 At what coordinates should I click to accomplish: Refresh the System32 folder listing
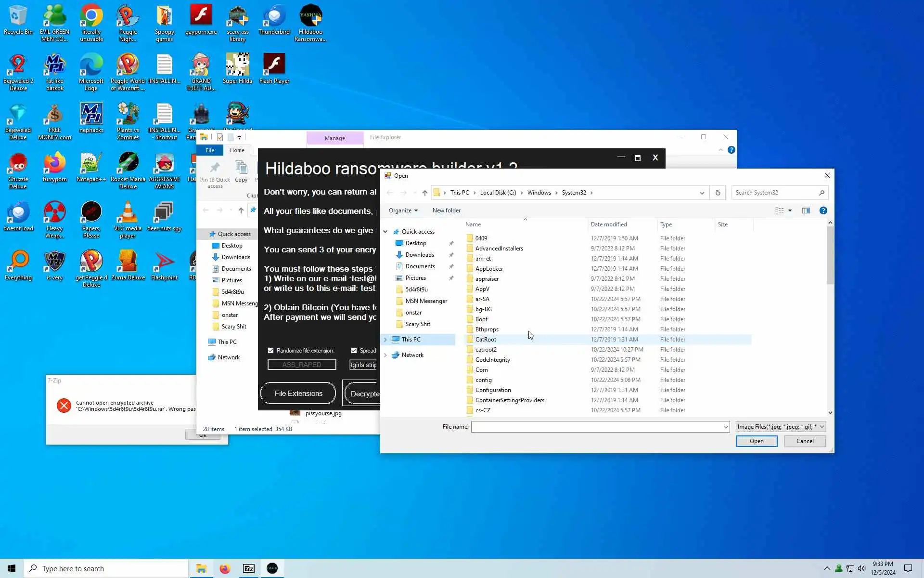click(718, 193)
